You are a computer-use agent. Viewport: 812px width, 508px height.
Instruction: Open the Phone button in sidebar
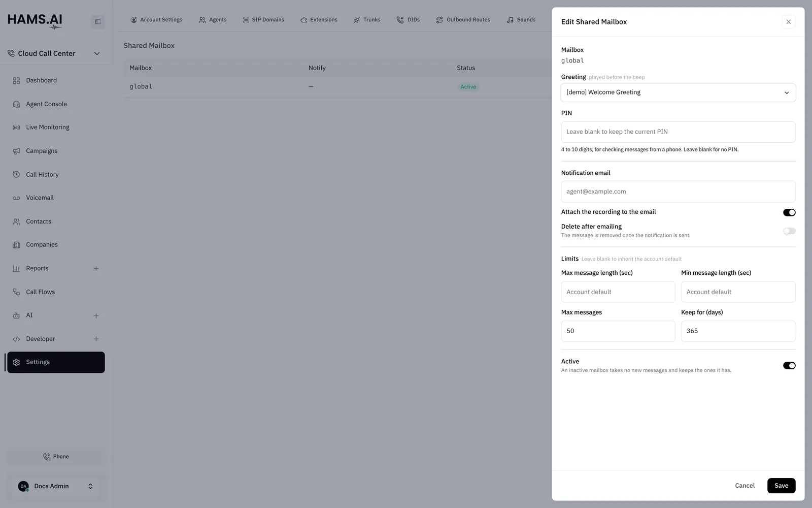(55, 457)
